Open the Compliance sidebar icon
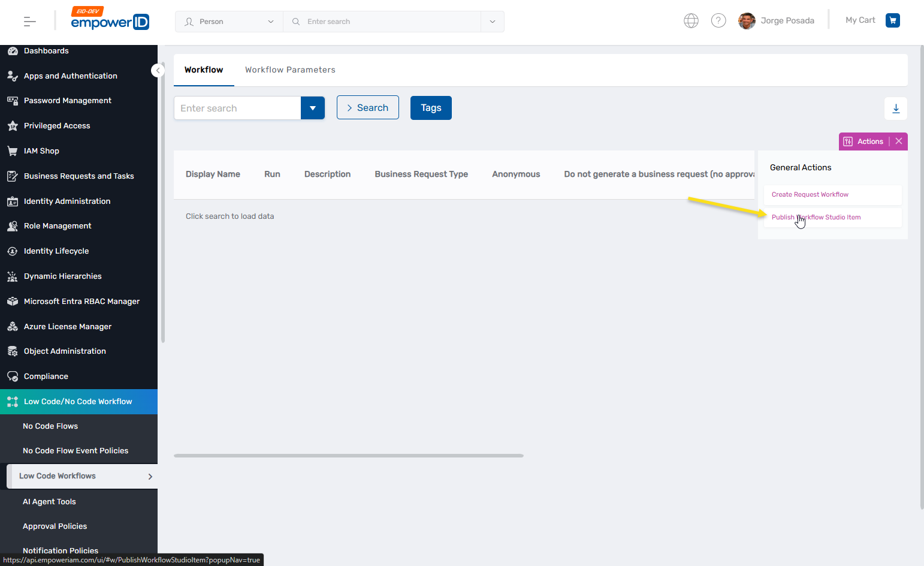 click(x=13, y=376)
